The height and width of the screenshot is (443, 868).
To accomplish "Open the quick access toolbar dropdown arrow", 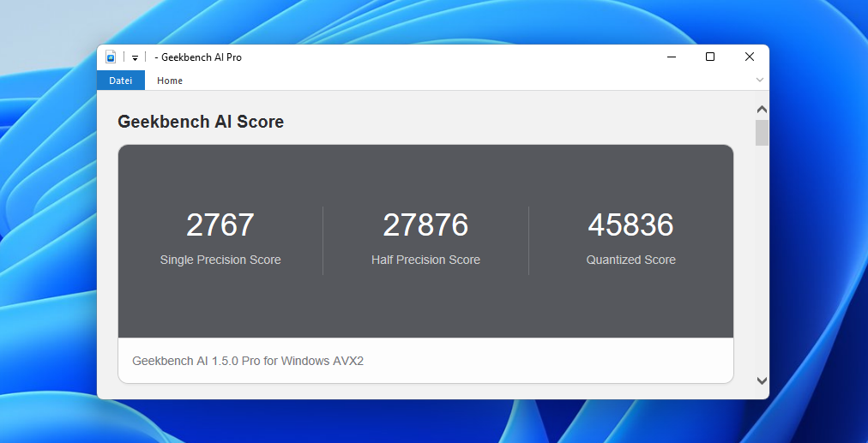I will coord(135,57).
